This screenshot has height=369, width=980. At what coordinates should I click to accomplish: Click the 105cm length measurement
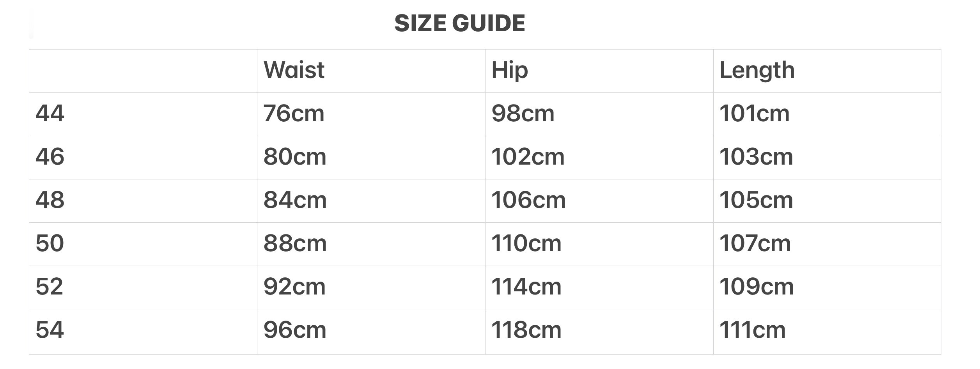756,200
